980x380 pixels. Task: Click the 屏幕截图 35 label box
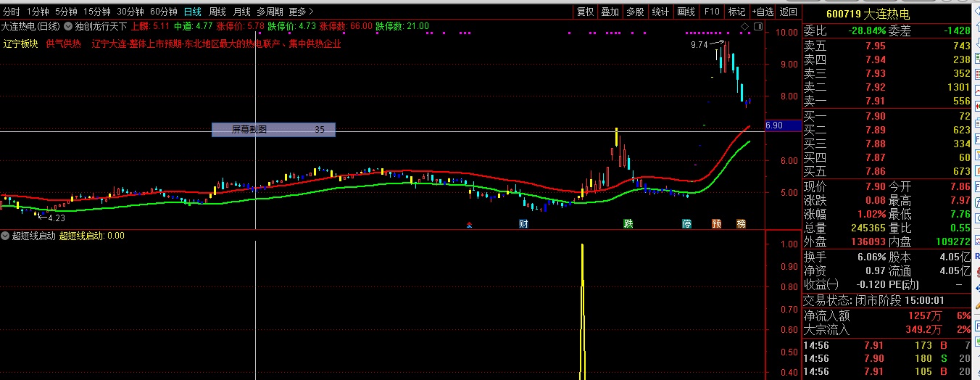273,130
